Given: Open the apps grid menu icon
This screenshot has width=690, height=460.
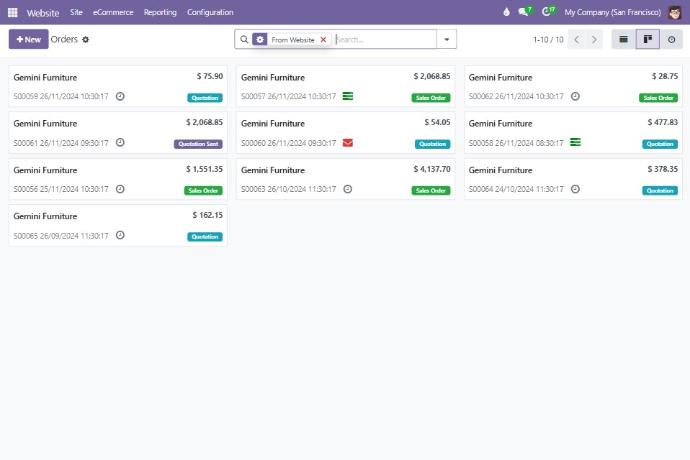Looking at the screenshot, I should (x=13, y=12).
